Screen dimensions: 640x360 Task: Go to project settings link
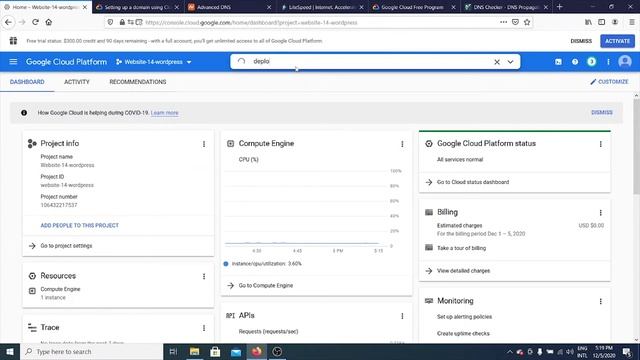[x=66, y=246]
